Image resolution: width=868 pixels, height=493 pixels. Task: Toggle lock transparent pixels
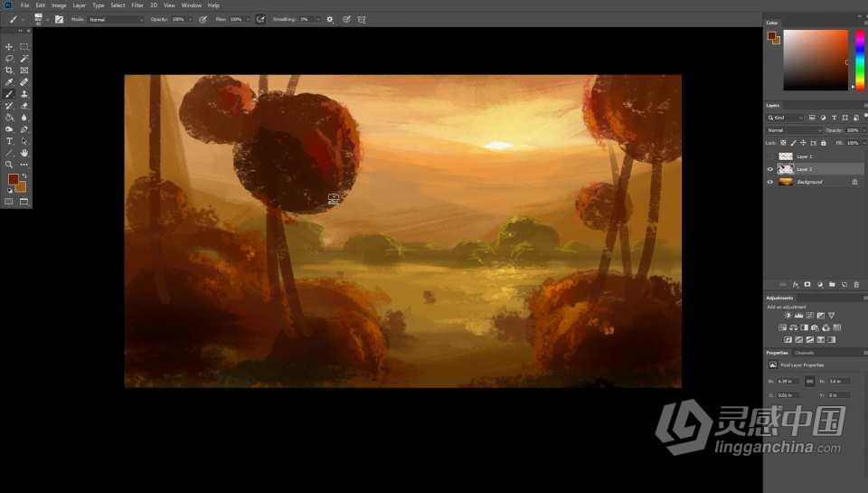783,143
